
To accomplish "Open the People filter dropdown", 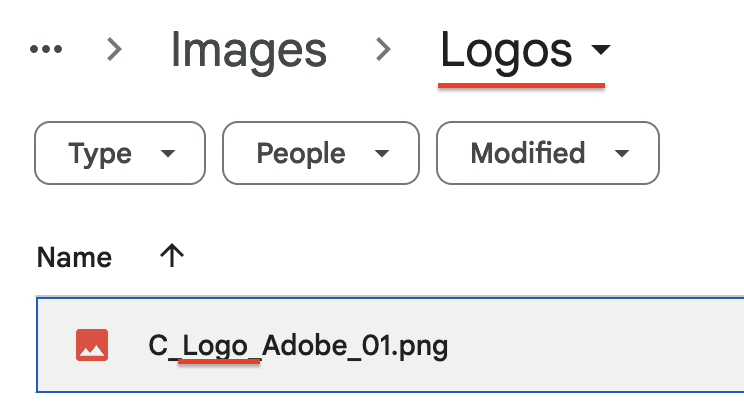I will pos(321,153).
